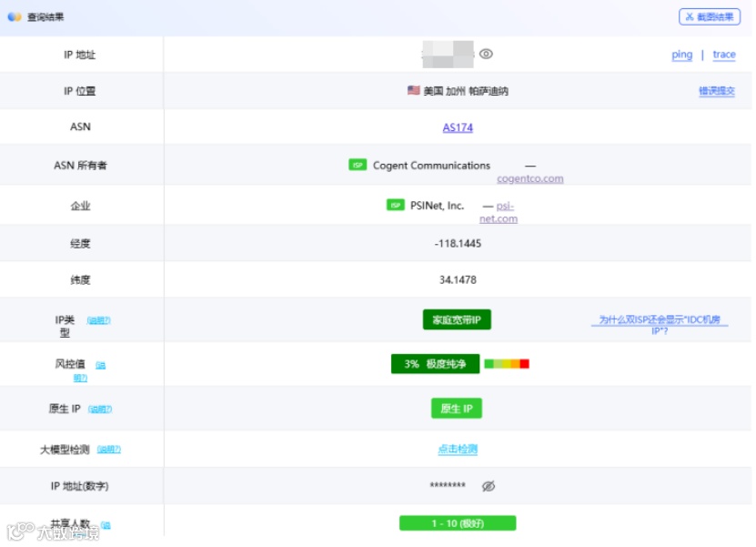Click the US flag icon in IP 位置
This screenshot has height=547, width=756.
[x=414, y=90]
